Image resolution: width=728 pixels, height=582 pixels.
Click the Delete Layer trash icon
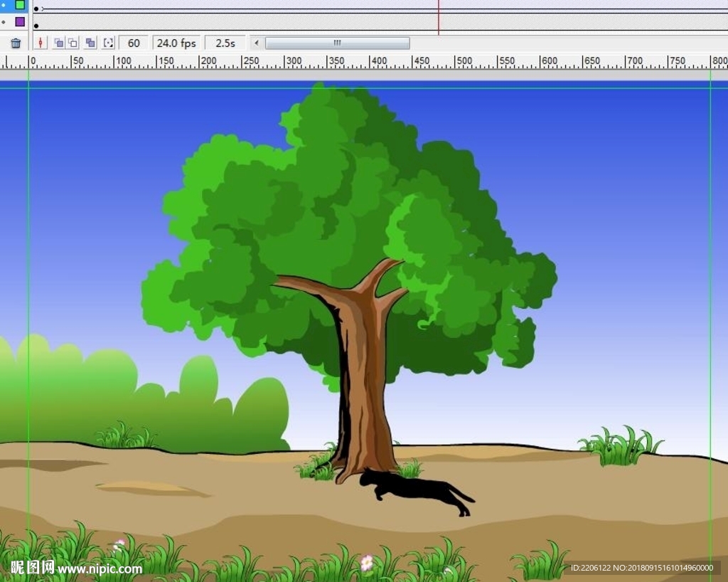tap(16, 43)
